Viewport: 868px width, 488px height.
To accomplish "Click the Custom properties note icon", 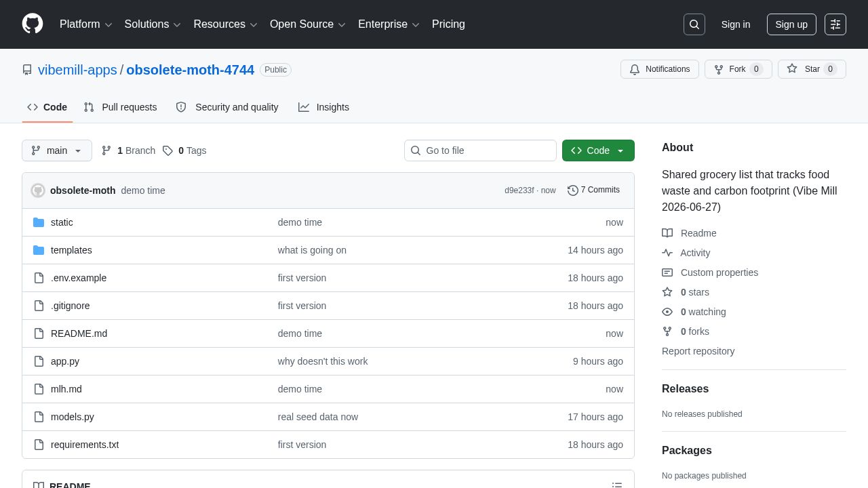I will click(x=667, y=272).
